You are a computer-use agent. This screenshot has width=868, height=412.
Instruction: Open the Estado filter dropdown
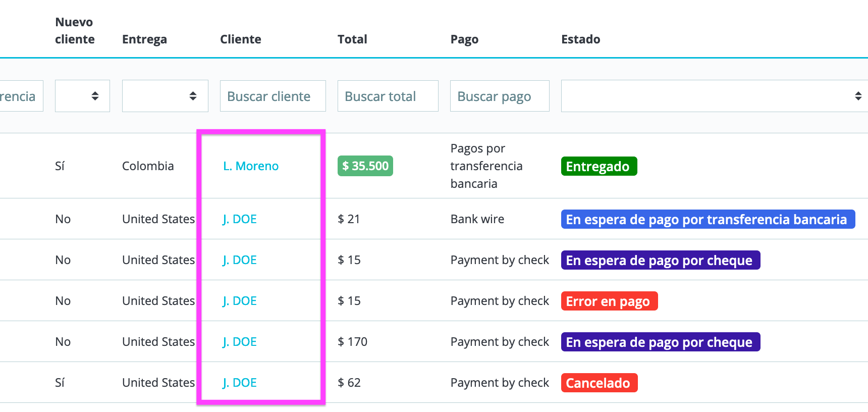(715, 96)
